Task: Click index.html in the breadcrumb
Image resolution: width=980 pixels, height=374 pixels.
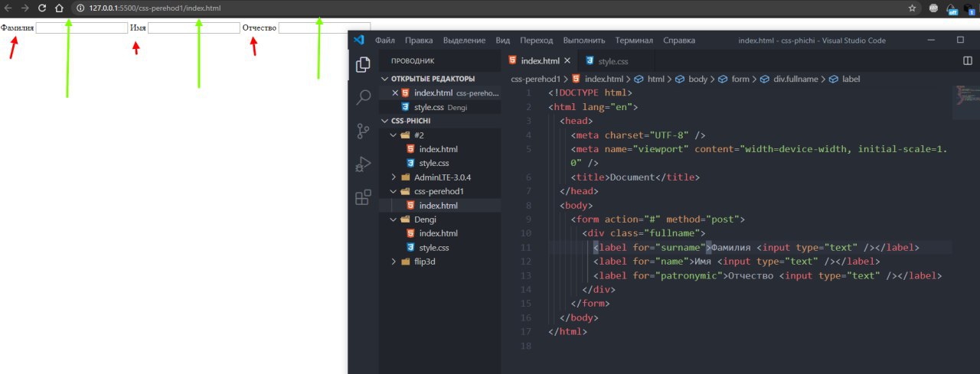Action: pyautogui.click(x=603, y=79)
